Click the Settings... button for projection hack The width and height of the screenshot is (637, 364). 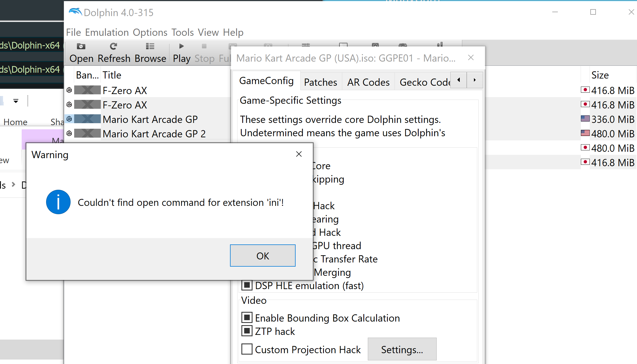tap(402, 349)
